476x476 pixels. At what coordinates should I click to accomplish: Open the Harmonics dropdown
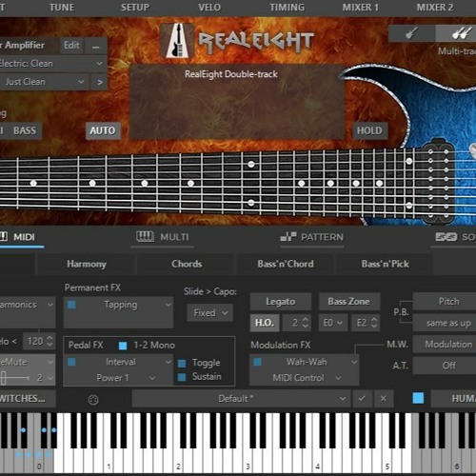tap(27, 305)
